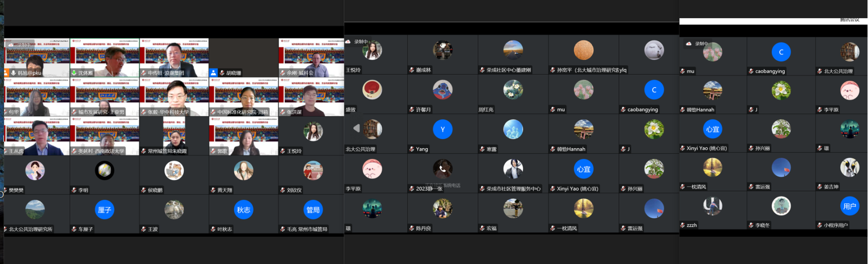This screenshot has height=264, width=868.
Task: Click the blue "秋志" avatar of 叶秋志
Action: click(243, 210)
